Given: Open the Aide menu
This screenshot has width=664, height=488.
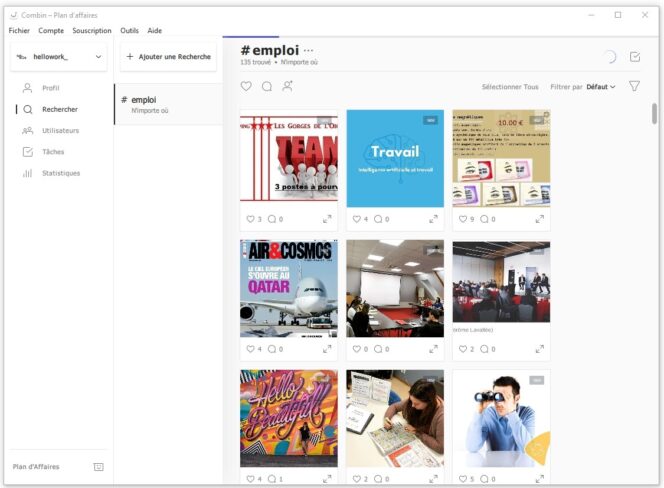Looking at the screenshot, I should point(155,30).
